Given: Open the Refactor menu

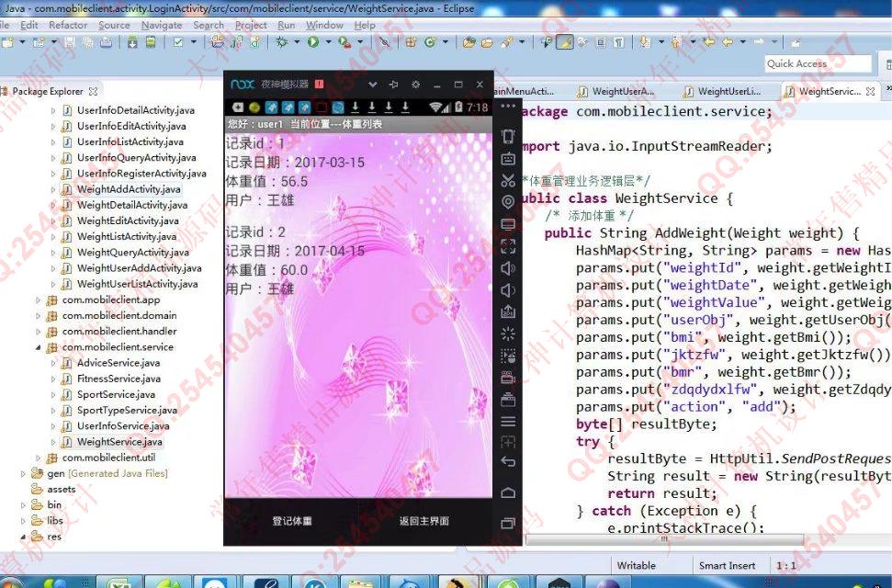Looking at the screenshot, I should click(68, 25).
